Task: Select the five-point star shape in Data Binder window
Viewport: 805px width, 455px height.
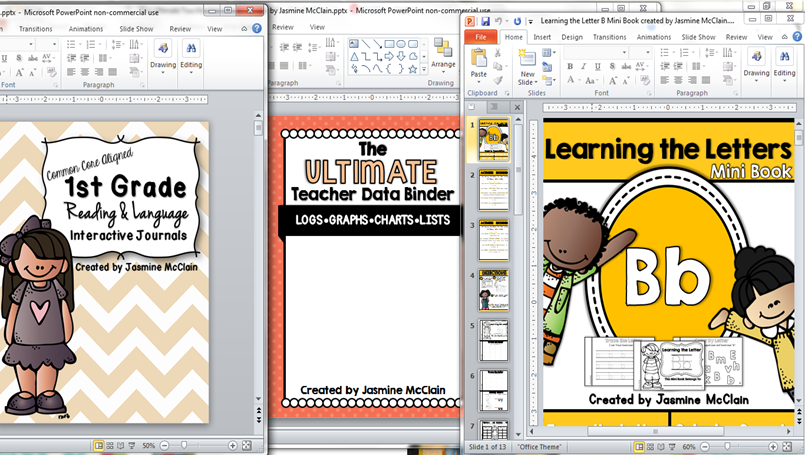Action: click(x=412, y=69)
